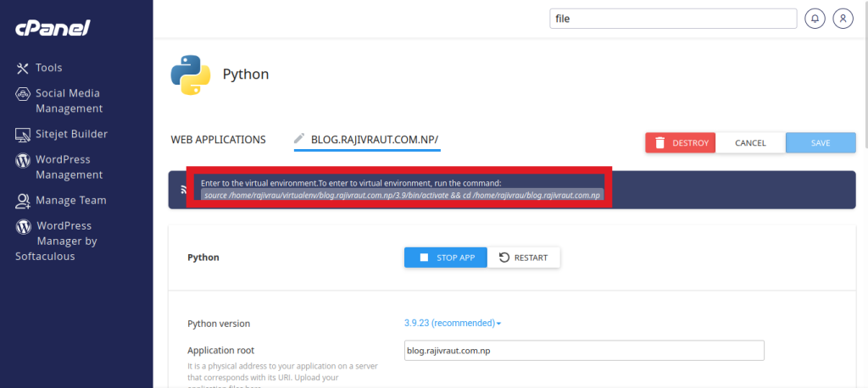868x388 pixels.
Task: Click the Save button
Action: [x=821, y=143]
